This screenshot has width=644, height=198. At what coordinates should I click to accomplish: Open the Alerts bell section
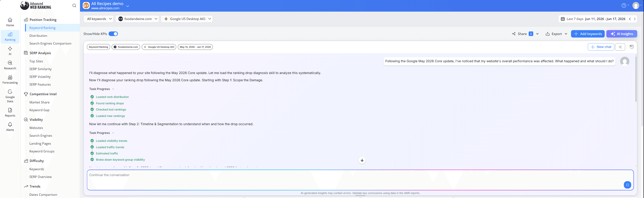10,127
